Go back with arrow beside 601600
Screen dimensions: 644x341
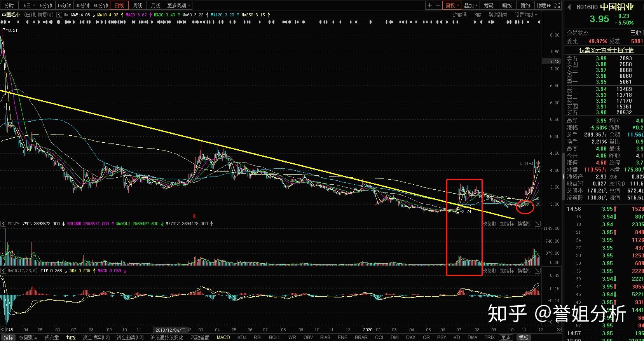pyautogui.click(x=569, y=7)
